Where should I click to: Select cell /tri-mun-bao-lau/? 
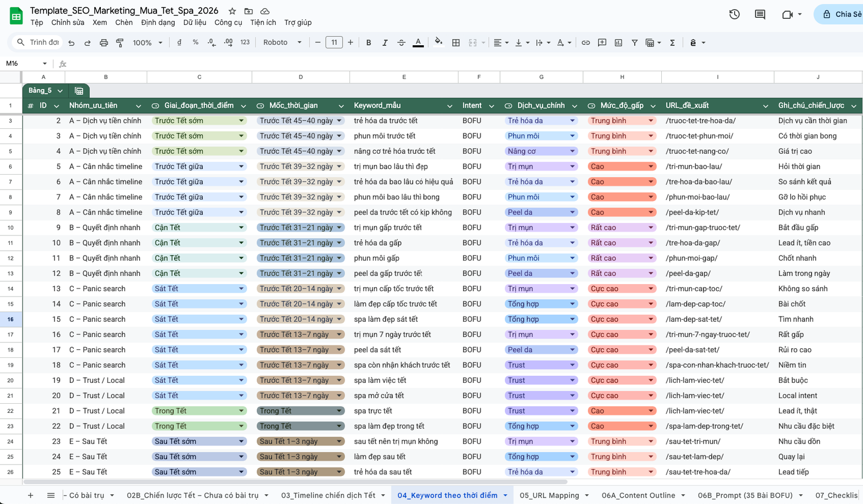coord(717,167)
